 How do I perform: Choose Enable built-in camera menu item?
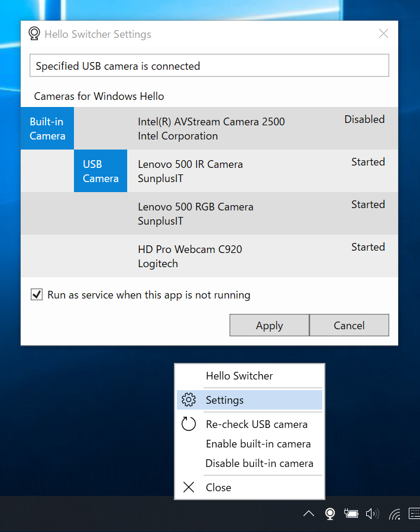(x=250, y=444)
